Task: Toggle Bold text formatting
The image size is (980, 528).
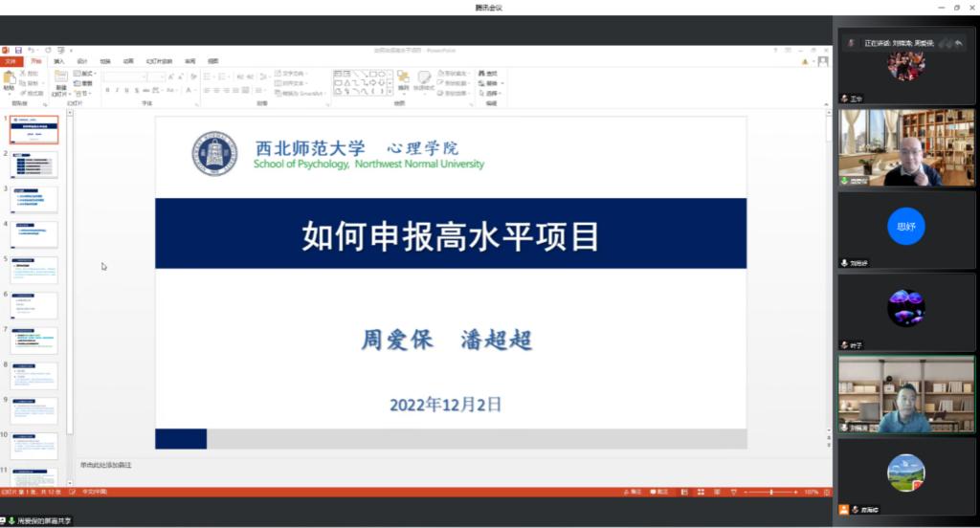Action: coord(108,90)
